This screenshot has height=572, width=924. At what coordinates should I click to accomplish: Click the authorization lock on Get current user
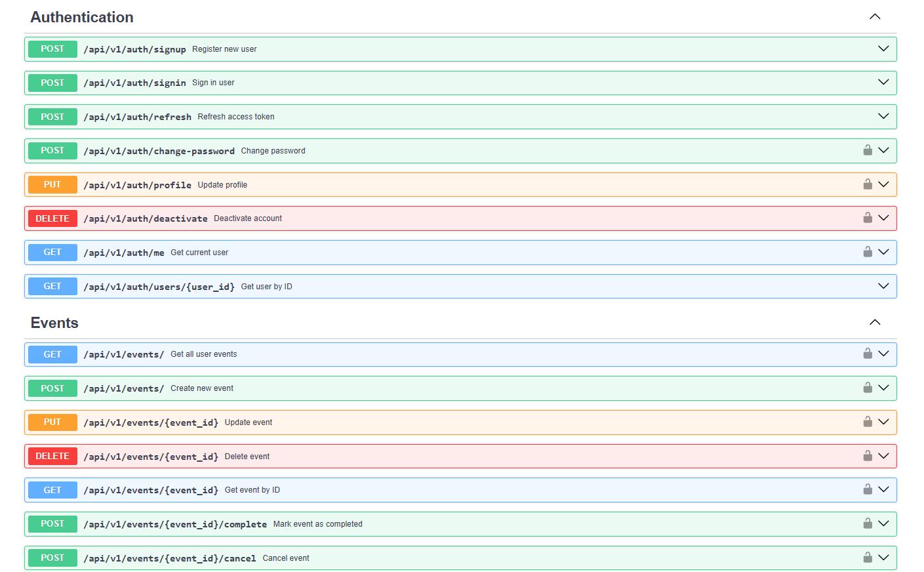tap(867, 252)
